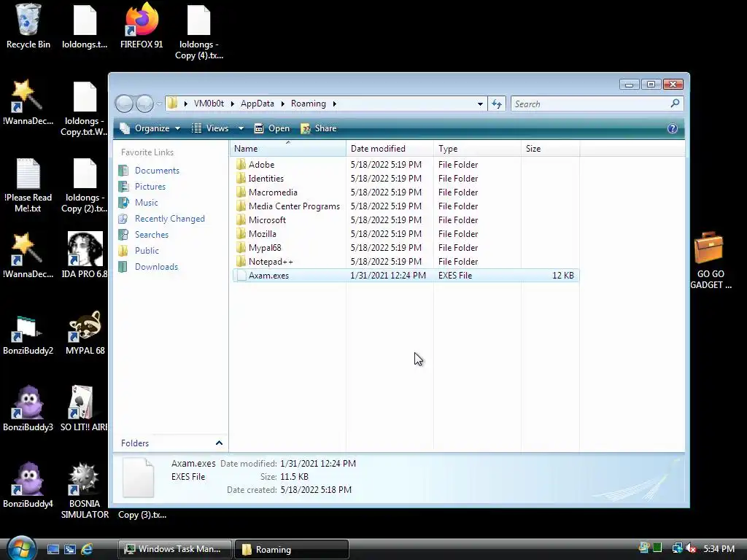
Task: Click the Axam.exes file icon in list
Action: 241,275
